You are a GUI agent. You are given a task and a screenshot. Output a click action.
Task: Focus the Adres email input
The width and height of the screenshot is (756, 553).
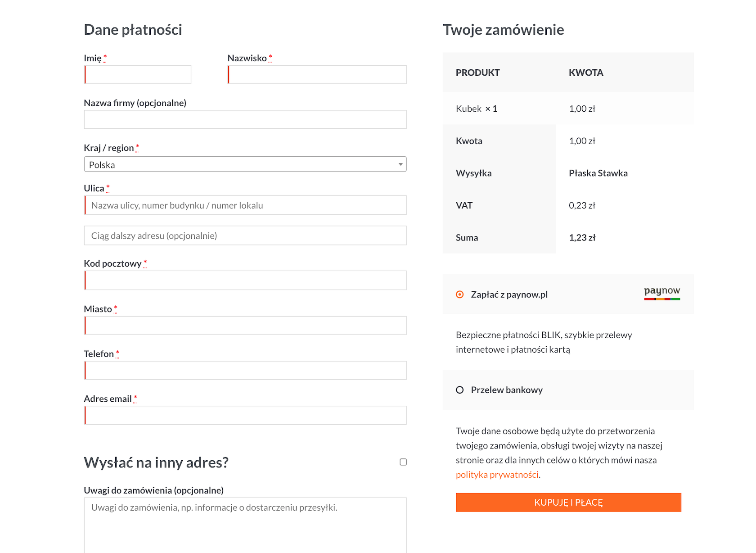pyautogui.click(x=245, y=415)
